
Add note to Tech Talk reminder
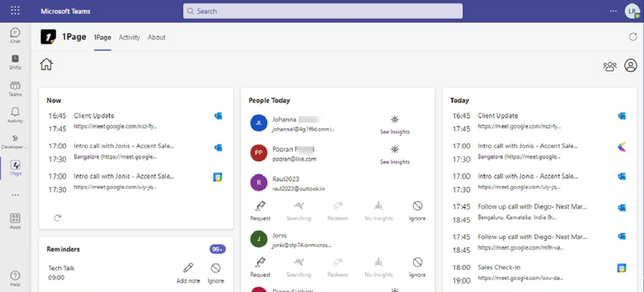[x=188, y=272]
